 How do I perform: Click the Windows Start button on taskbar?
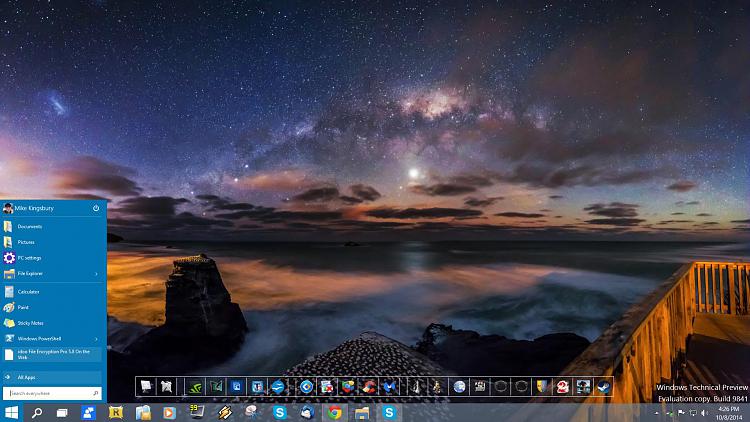(11, 412)
